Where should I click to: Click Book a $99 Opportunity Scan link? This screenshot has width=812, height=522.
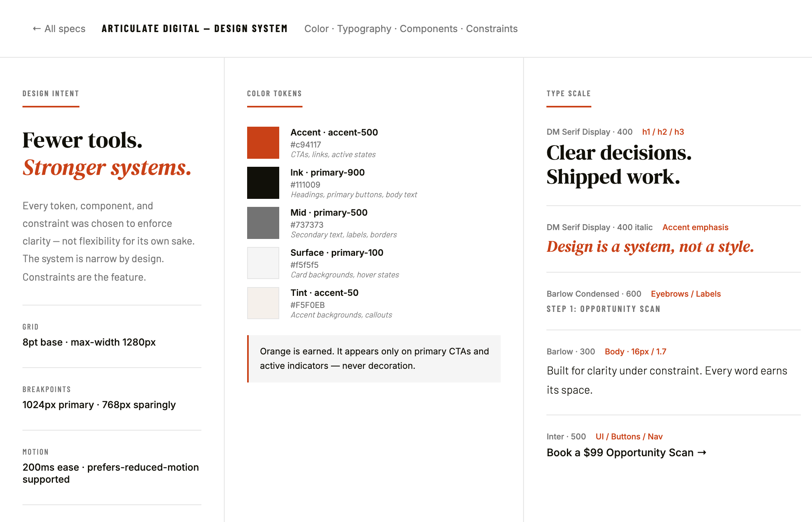pyautogui.click(x=626, y=453)
